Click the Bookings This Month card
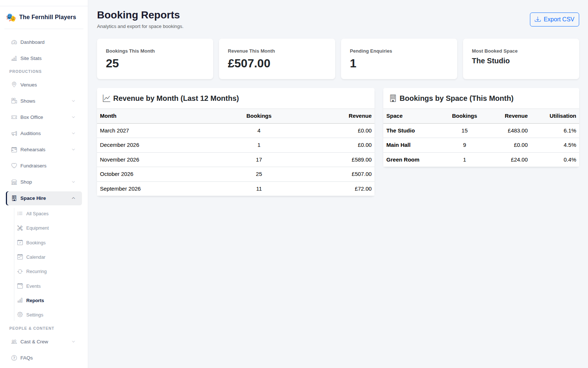The width and height of the screenshot is (588, 368). (155, 59)
